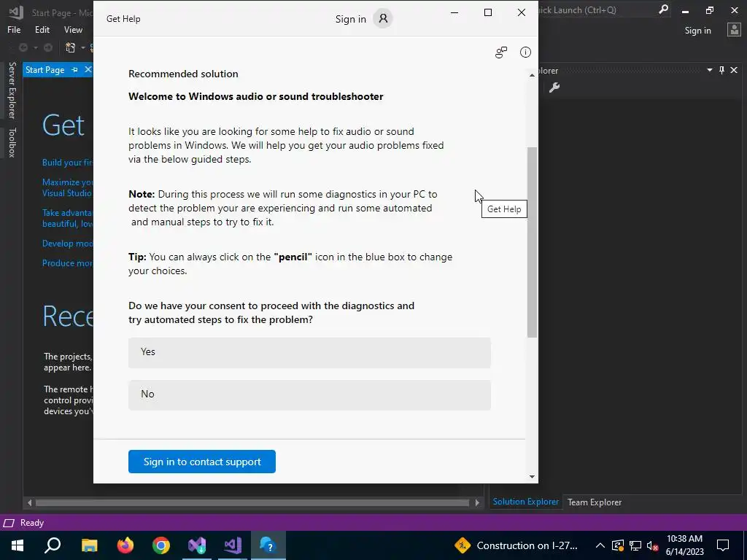Open the taskbar clock and date
Screen dimensions: 747x560
click(x=684, y=545)
